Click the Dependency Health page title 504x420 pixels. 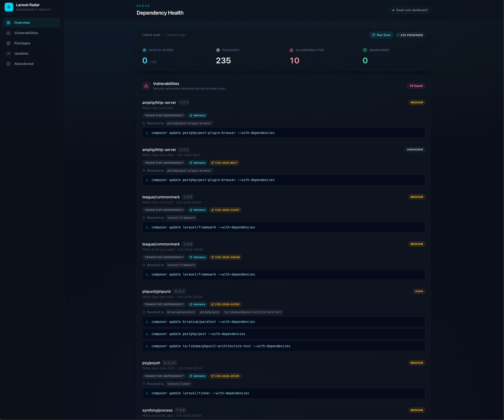click(x=160, y=13)
